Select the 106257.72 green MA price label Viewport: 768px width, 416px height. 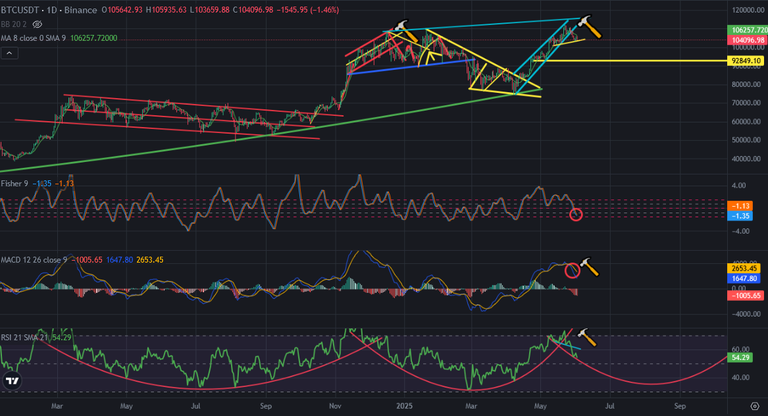[x=747, y=30]
